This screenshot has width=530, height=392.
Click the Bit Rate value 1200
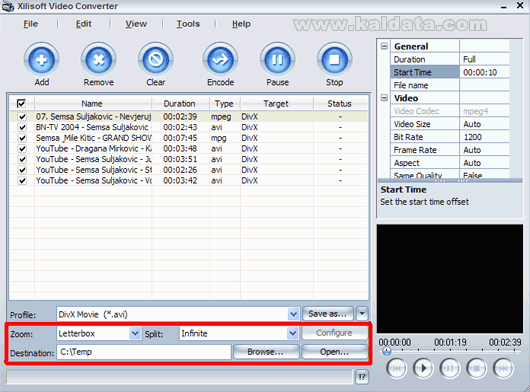point(473,137)
